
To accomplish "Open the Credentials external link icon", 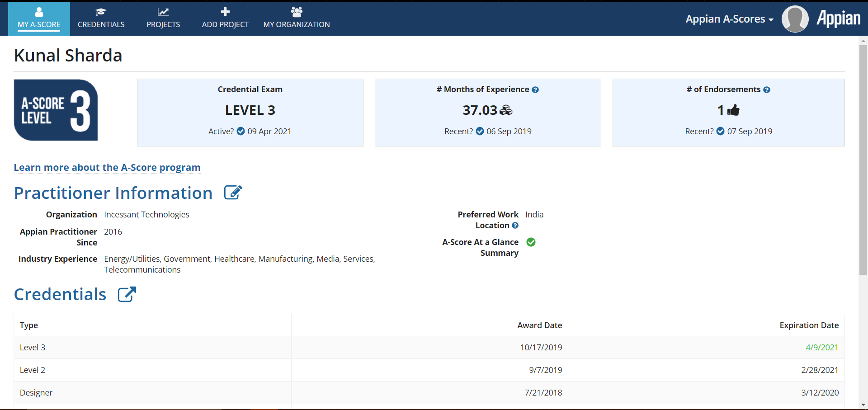I will click(x=127, y=294).
